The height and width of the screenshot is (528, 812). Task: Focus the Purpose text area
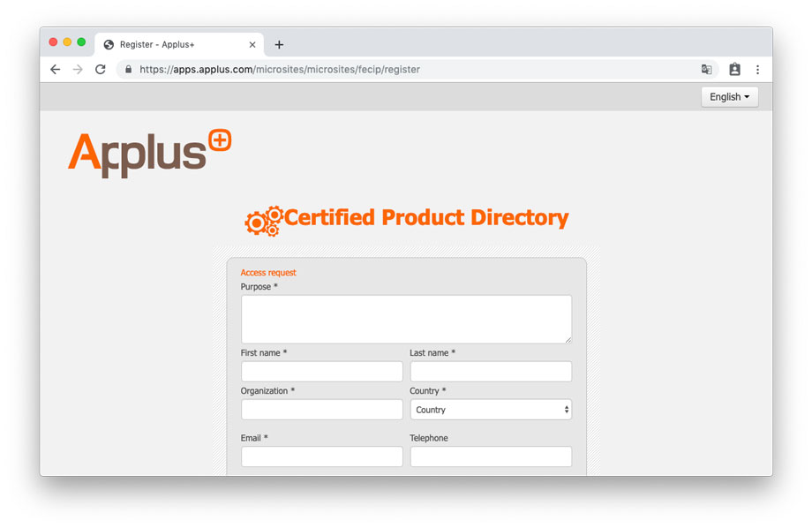click(x=407, y=319)
